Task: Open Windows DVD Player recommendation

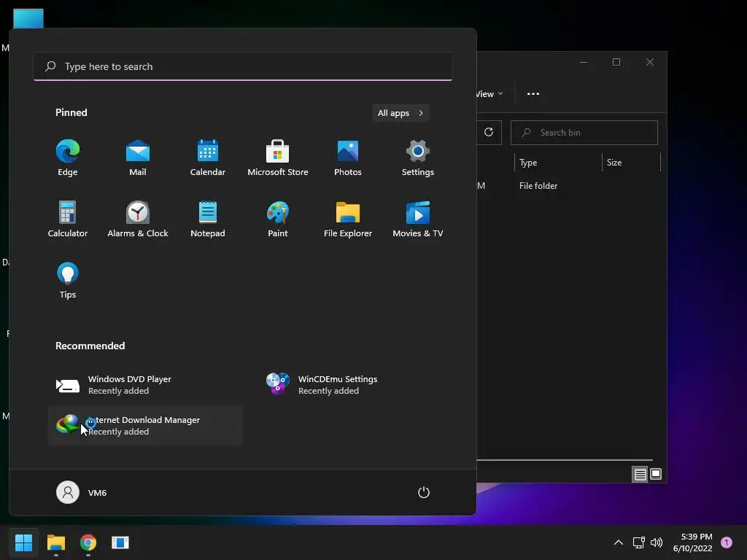Action: [145, 385]
